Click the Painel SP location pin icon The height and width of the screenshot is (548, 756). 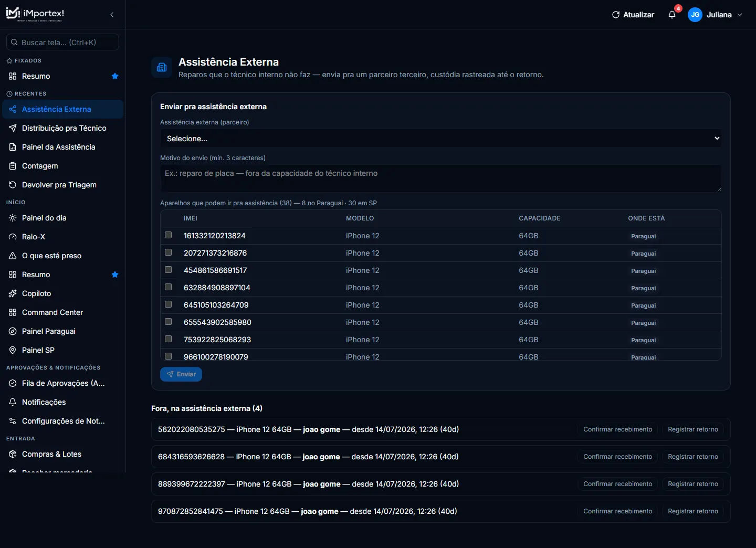pyautogui.click(x=13, y=350)
